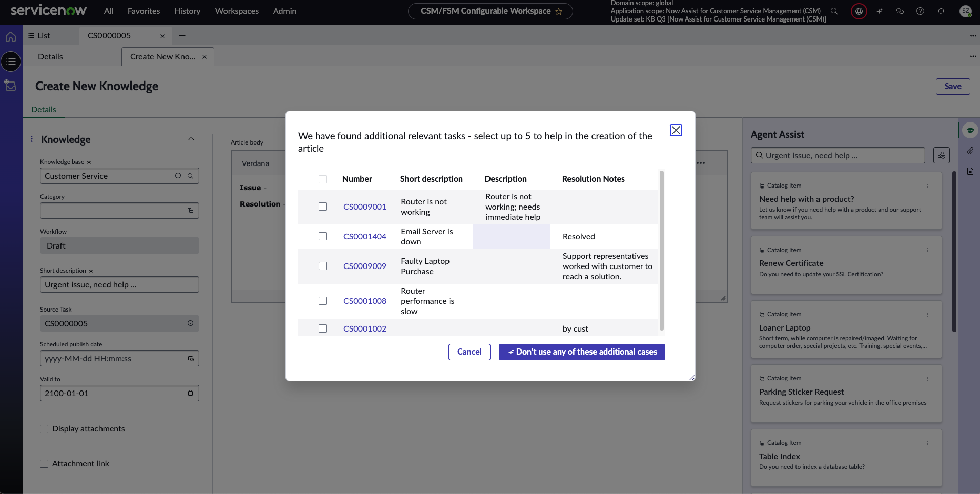The height and width of the screenshot is (494, 980).
Task: Open the notifications bell icon
Action: point(941,11)
